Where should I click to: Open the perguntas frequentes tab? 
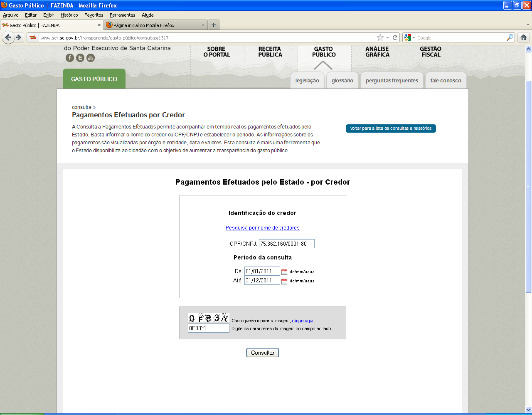coord(392,80)
